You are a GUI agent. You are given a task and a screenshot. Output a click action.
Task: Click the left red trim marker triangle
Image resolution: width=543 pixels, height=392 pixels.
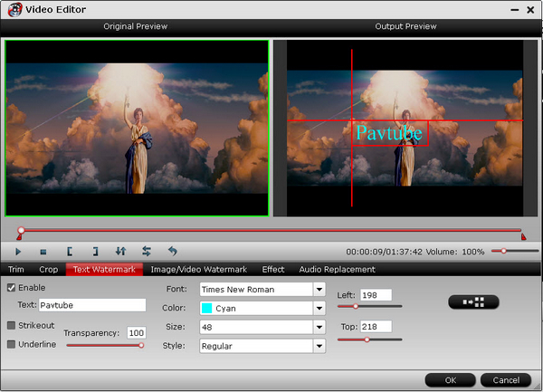(x=19, y=237)
